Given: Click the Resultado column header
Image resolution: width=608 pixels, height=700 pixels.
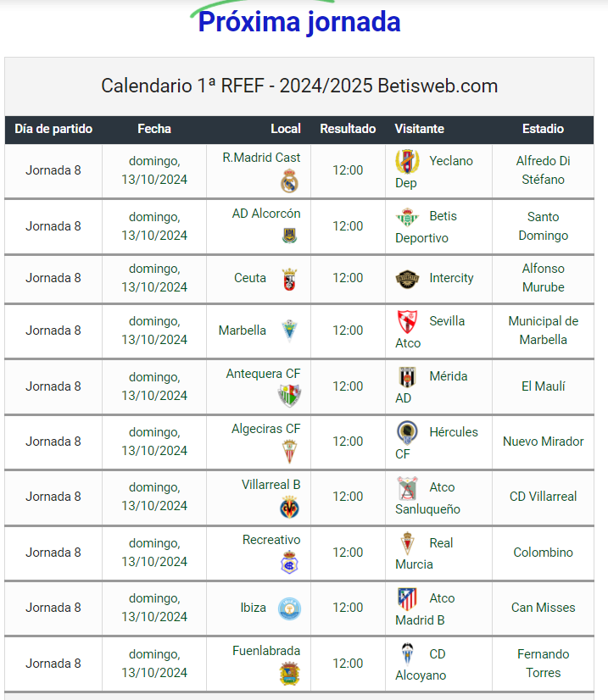Looking at the screenshot, I should [x=348, y=129].
